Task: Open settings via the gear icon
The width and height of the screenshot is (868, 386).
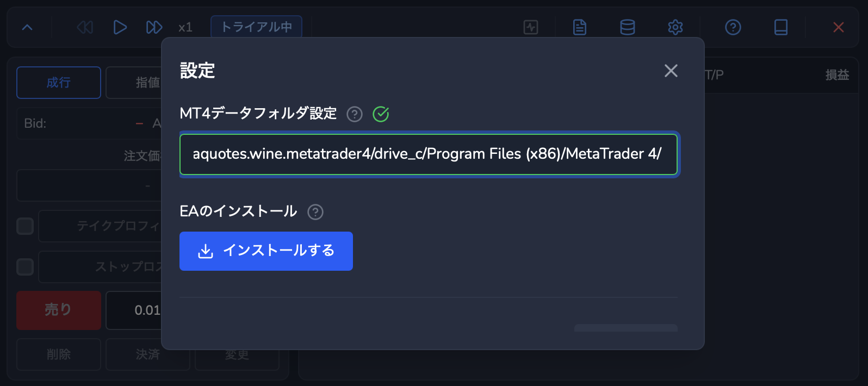Action: (x=675, y=27)
